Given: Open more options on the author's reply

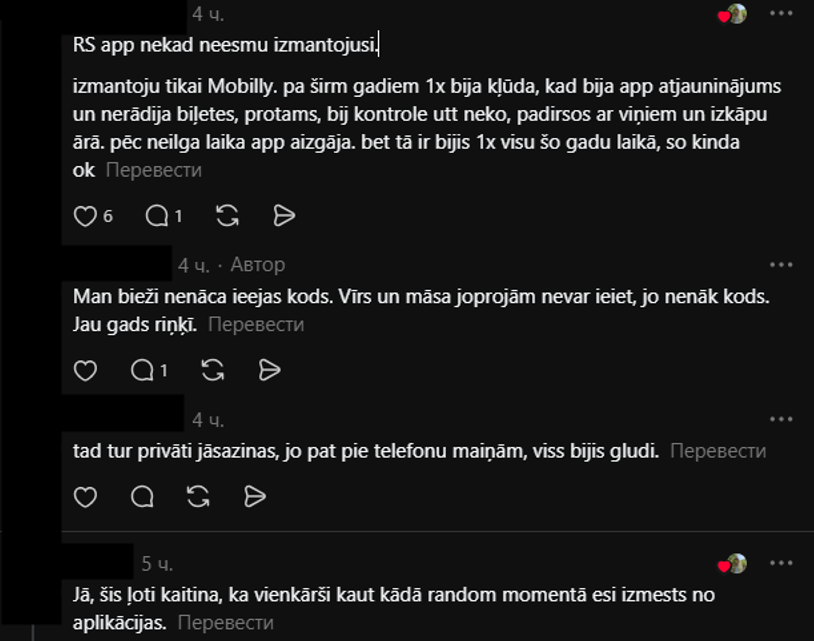Looking at the screenshot, I should coord(781,265).
